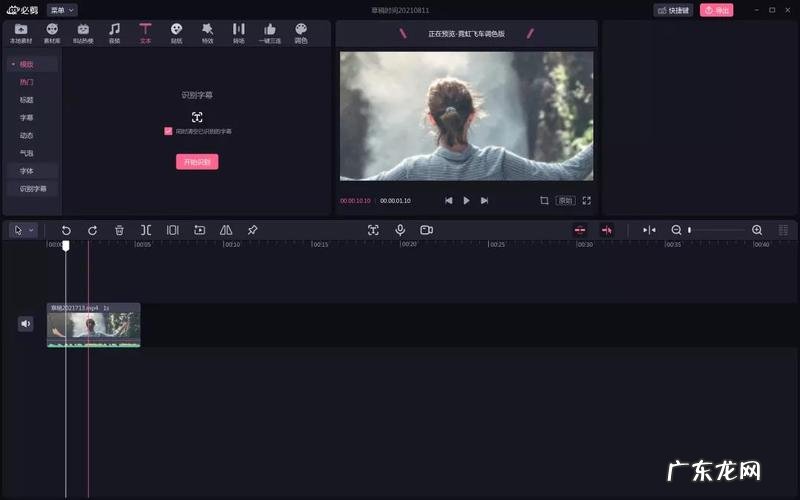Image resolution: width=800 pixels, height=500 pixels.
Task: Switch to the 音频 audio tab
Action: pyautogui.click(x=114, y=33)
